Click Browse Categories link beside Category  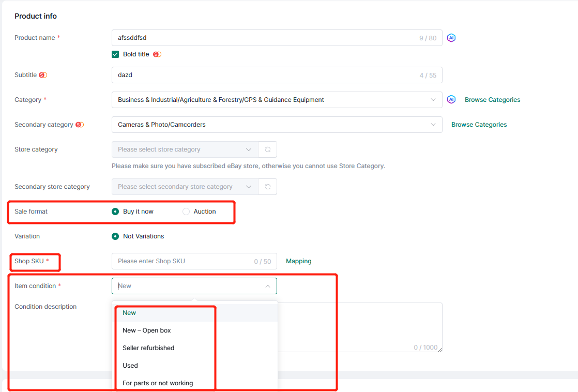coord(492,100)
